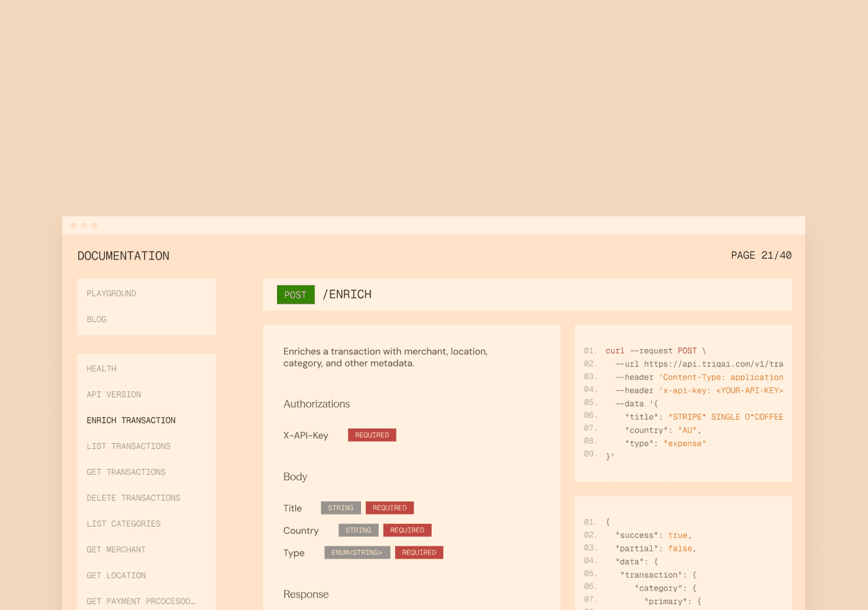
Task: Click the Page 21/40 indicator
Action: [x=761, y=256]
